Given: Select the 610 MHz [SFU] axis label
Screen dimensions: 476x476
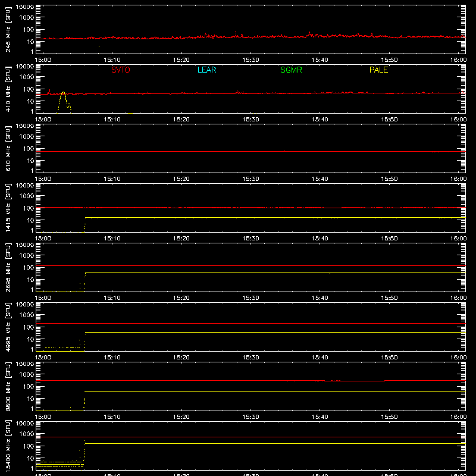Looking at the screenshot, I should pyautogui.click(x=8, y=148).
